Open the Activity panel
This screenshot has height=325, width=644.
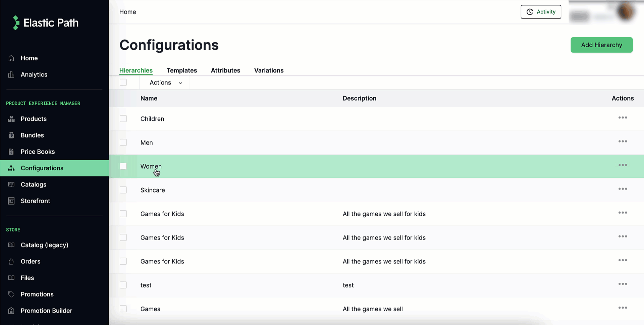click(x=540, y=12)
